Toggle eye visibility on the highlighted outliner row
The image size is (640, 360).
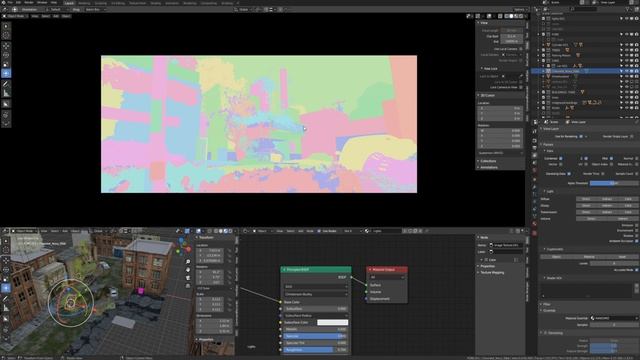pos(627,71)
